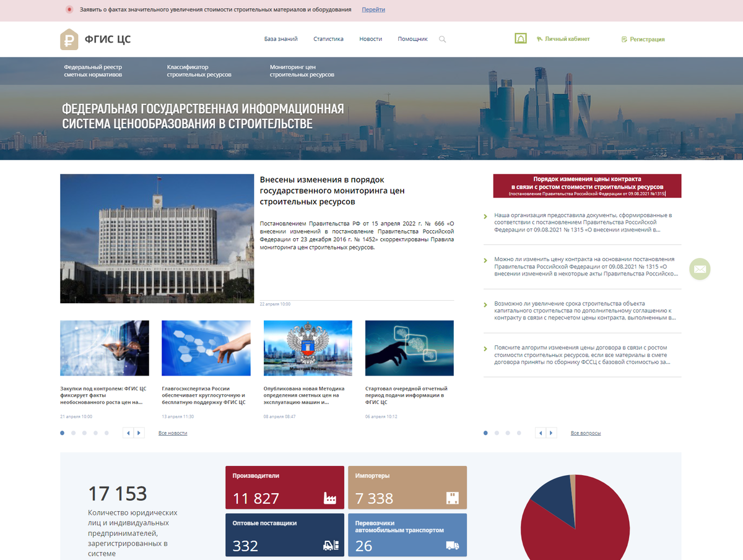This screenshot has height=560, width=743.
Task: Click news title Опубликована новая Методика
Action: pos(304,395)
